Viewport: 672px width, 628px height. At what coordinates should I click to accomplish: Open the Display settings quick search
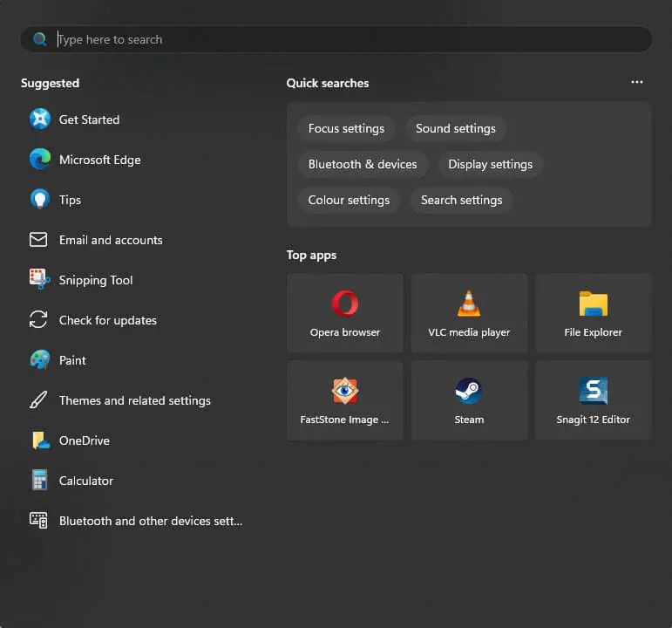[x=491, y=164]
